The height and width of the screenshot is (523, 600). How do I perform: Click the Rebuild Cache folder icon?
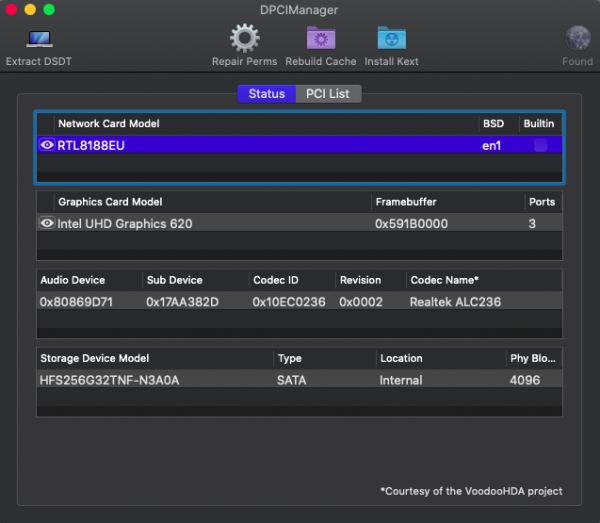point(321,40)
